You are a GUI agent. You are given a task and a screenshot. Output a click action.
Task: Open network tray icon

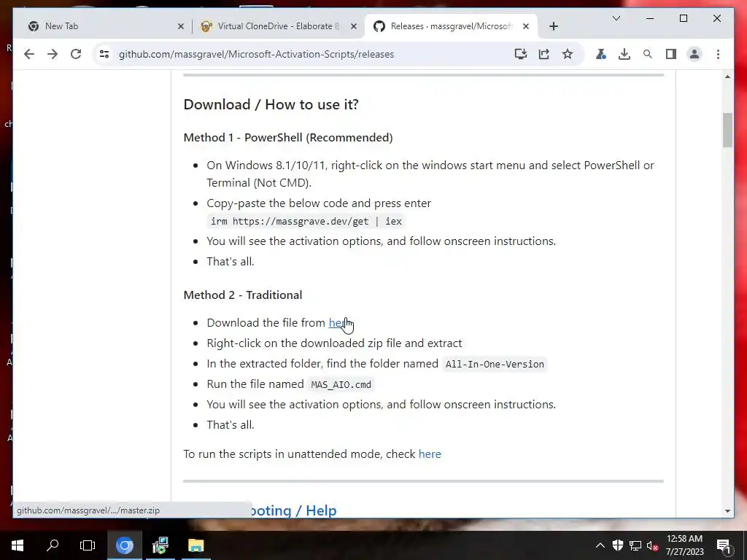pos(635,545)
